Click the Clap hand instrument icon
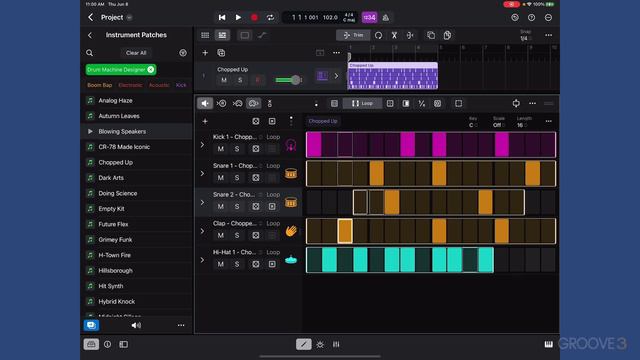640x360 pixels. (291, 231)
